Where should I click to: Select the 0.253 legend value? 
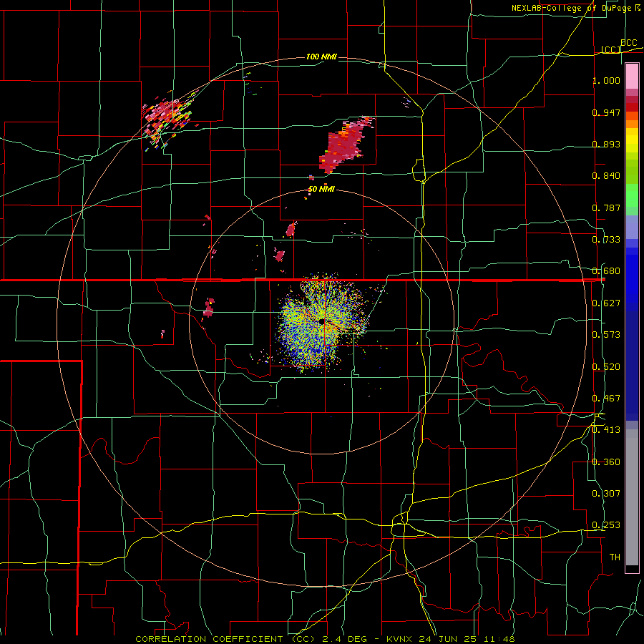click(x=606, y=525)
